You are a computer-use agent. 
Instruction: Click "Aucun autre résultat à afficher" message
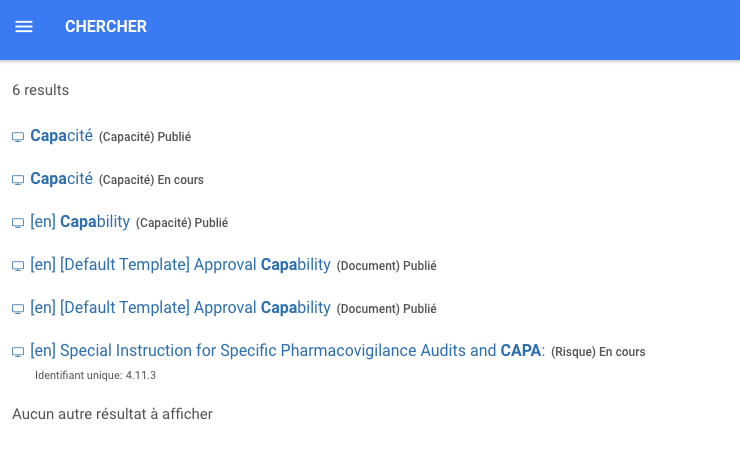pos(112,414)
